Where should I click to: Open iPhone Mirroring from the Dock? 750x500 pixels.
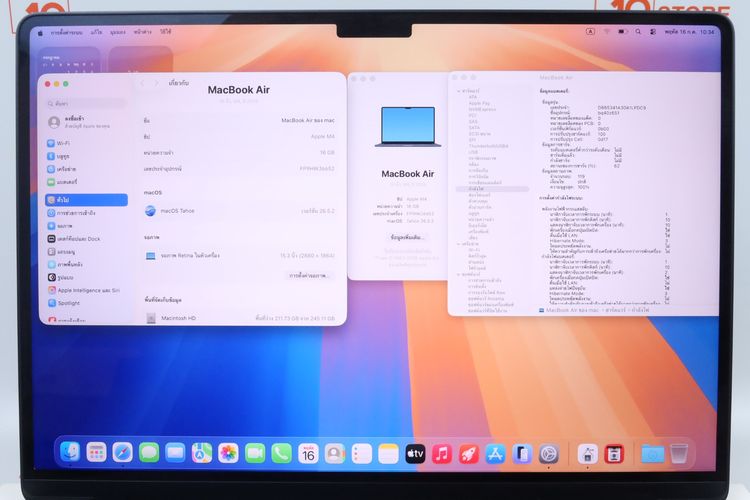click(x=522, y=454)
